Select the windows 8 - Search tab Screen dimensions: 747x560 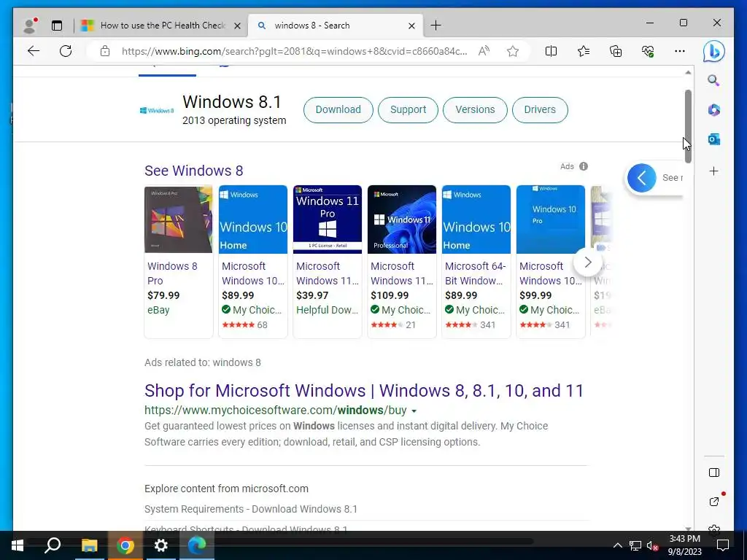334,26
